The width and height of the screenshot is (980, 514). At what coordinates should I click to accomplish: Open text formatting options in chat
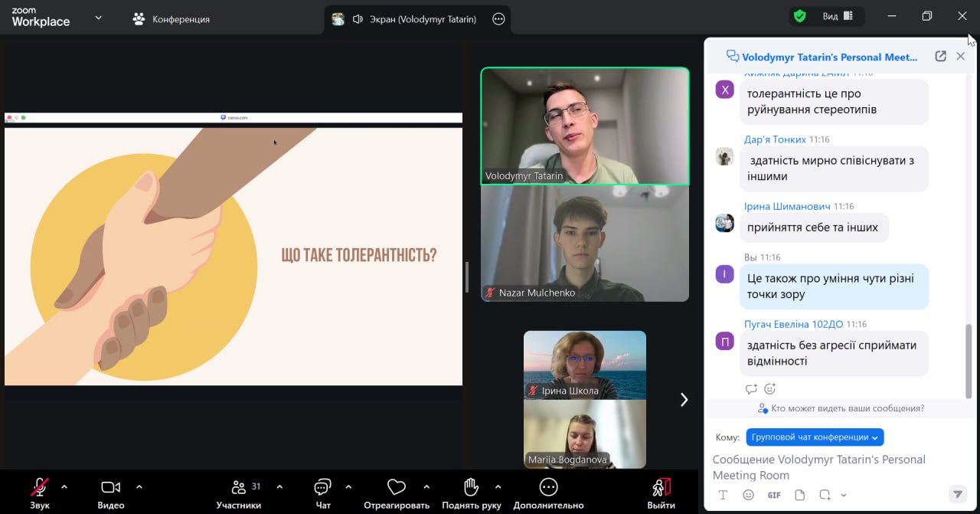[722, 495]
